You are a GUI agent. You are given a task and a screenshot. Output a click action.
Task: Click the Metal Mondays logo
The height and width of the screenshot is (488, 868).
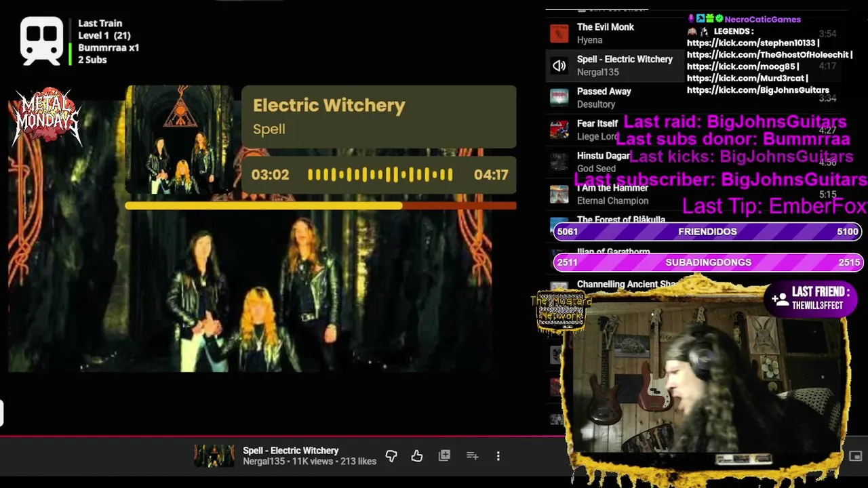[x=47, y=117]
